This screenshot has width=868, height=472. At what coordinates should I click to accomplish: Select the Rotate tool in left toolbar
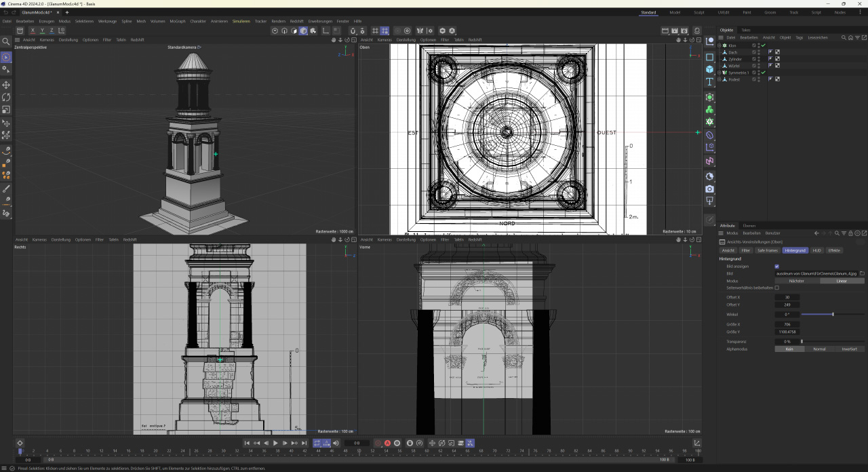click(6, 97)
